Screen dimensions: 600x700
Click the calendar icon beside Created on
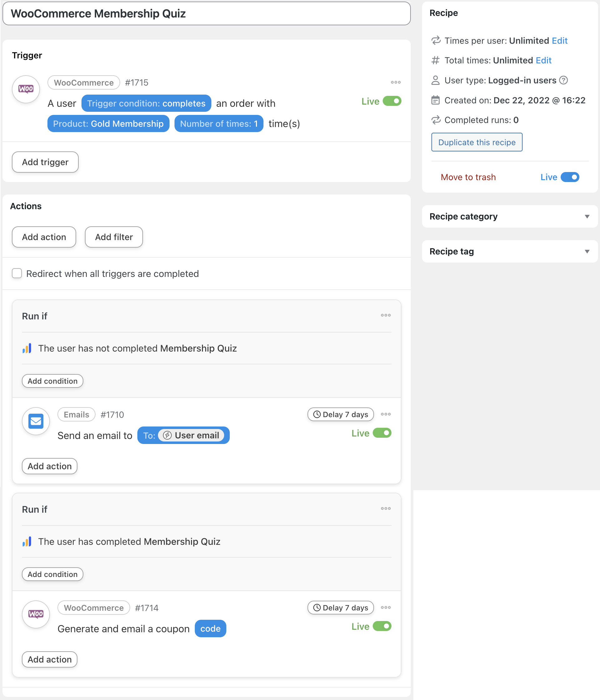[435, 100]
